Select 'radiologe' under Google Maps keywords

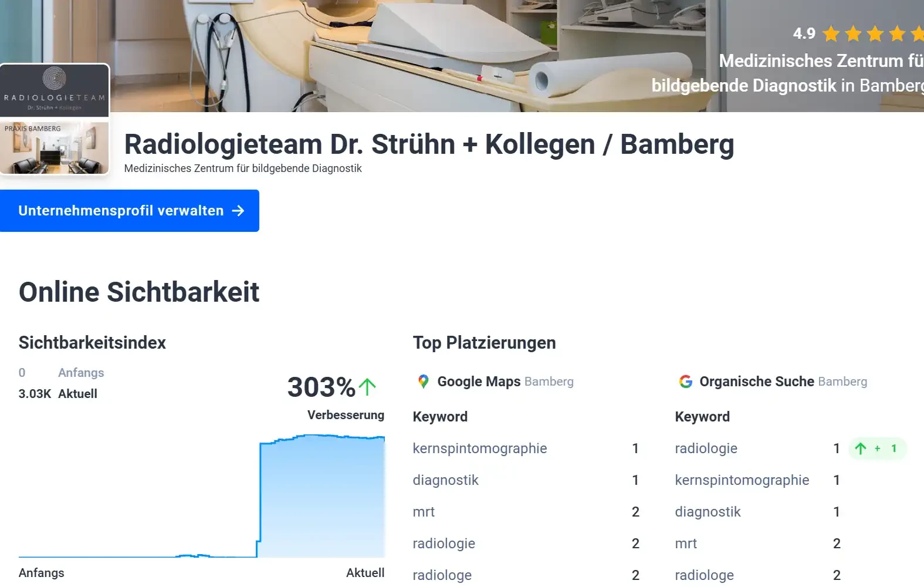[x=442, y=575]
